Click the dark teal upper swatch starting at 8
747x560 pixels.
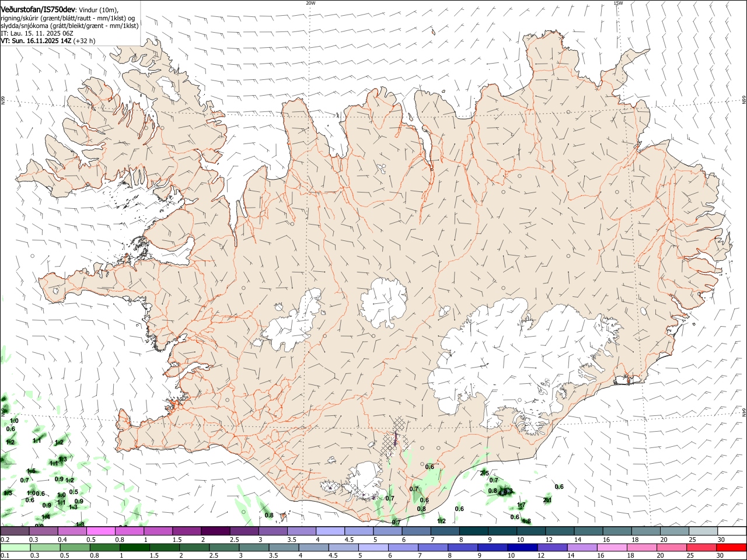click(x=473, y=531)
